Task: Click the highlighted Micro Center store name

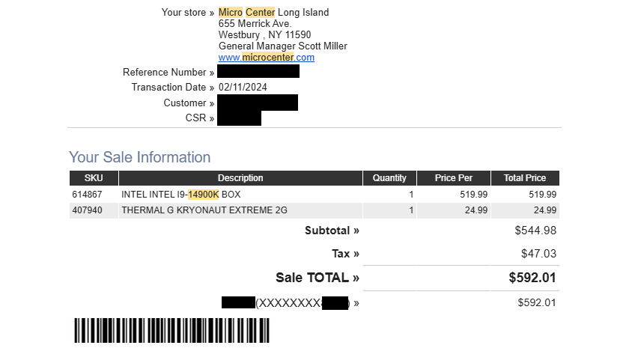Action: 246,12
